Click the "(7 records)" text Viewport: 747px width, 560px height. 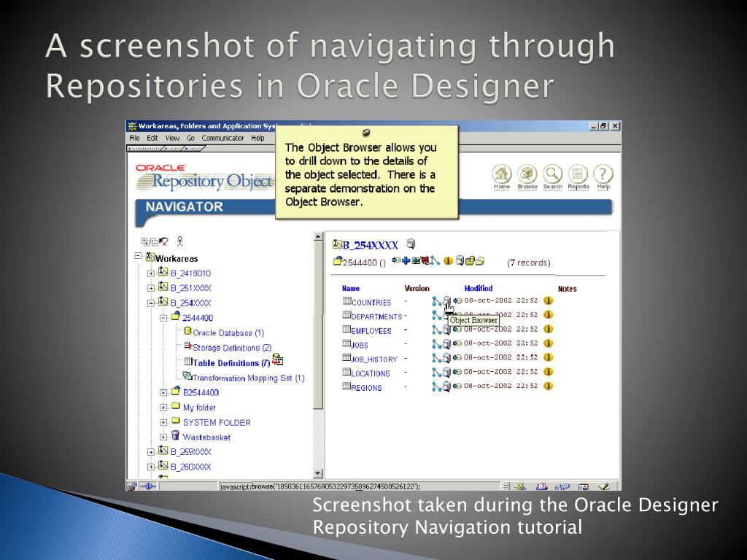coord(529,262)
